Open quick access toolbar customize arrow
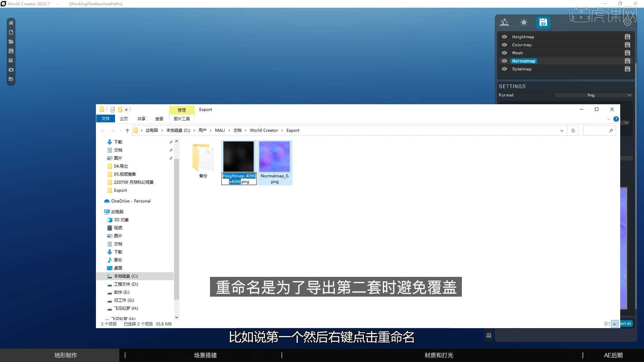Screen dimensions: 644x362 [x=126, y=110]
